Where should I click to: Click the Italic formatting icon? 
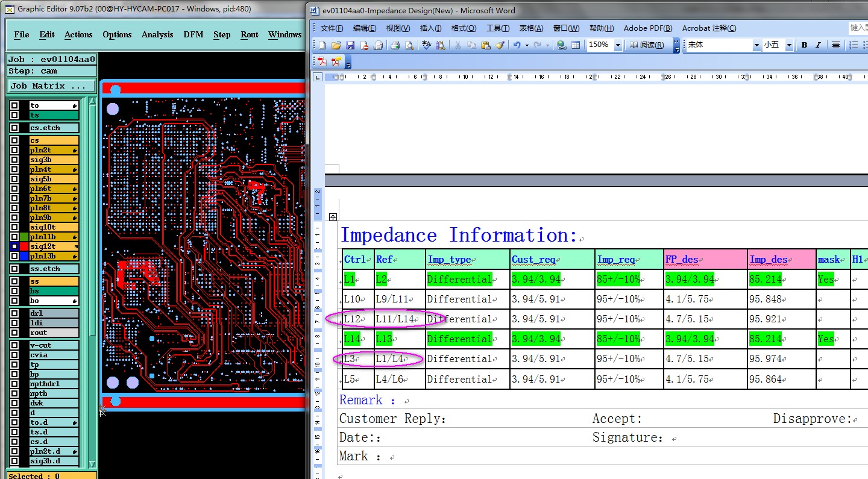(x=818, y=45)
